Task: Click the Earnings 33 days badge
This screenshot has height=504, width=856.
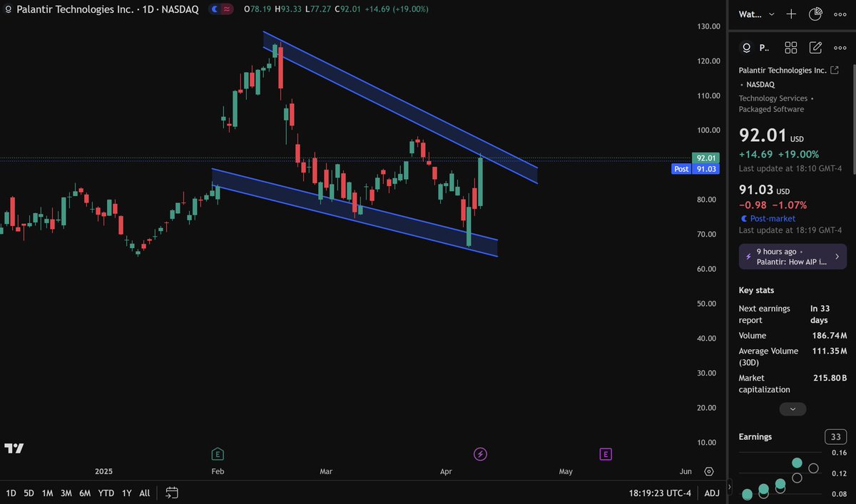Action: pyautogui.click(x=835, y=437)
